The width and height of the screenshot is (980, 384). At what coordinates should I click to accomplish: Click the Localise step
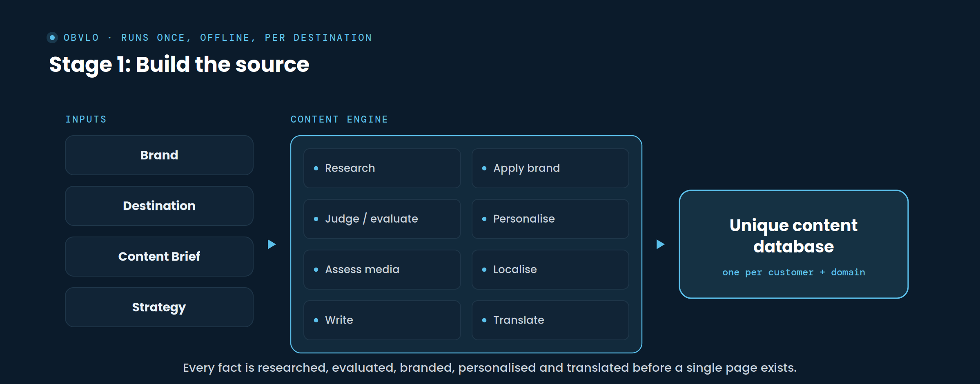tap(550, 270)
